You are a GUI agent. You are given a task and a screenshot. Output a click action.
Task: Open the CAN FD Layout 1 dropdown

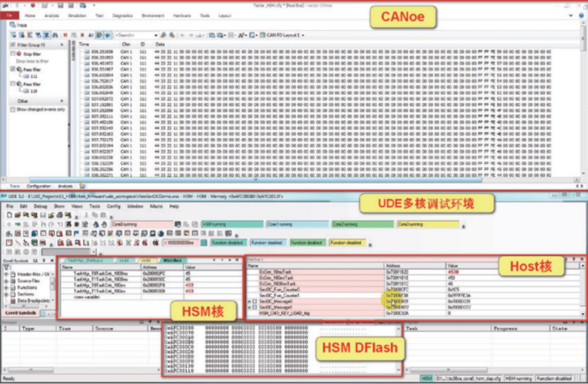tap(303, 35)
